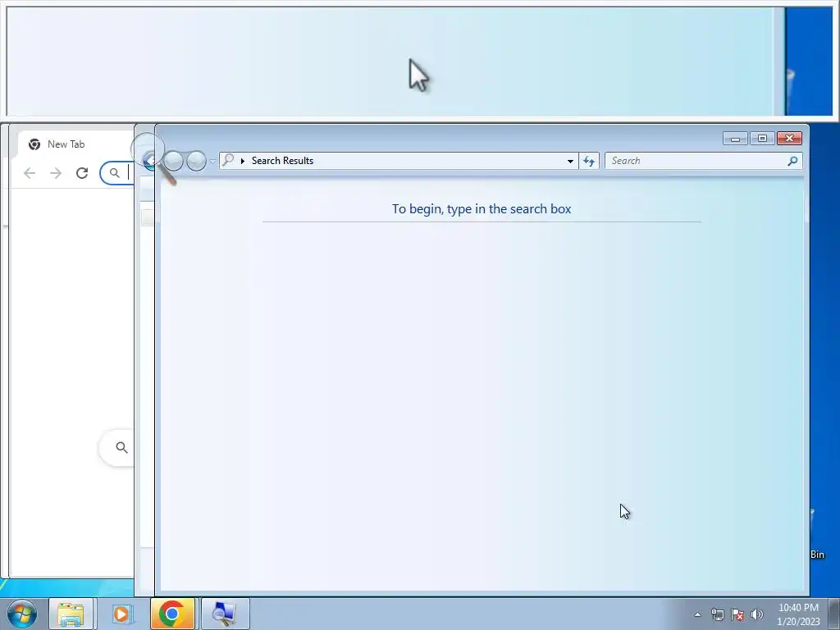
Task: Click Chrome's back arrow button
Action: pyautogui.click(x=30, y=173)
